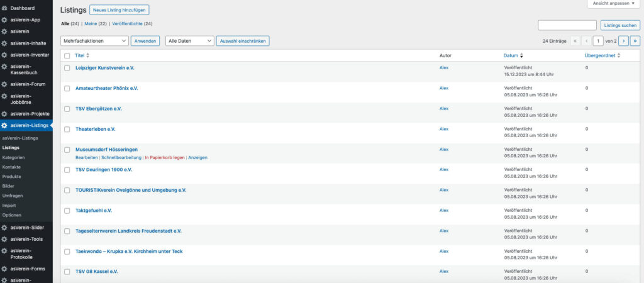
Task: Click Listings suchen button
Action: pyautogui.click(x=620, y=25)
